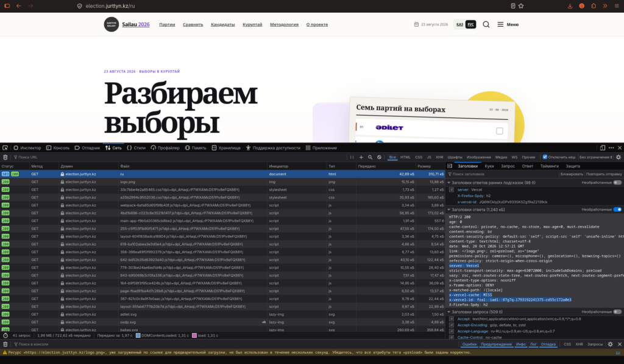Open the Тайминги request details tab

(x=549, y=166)
